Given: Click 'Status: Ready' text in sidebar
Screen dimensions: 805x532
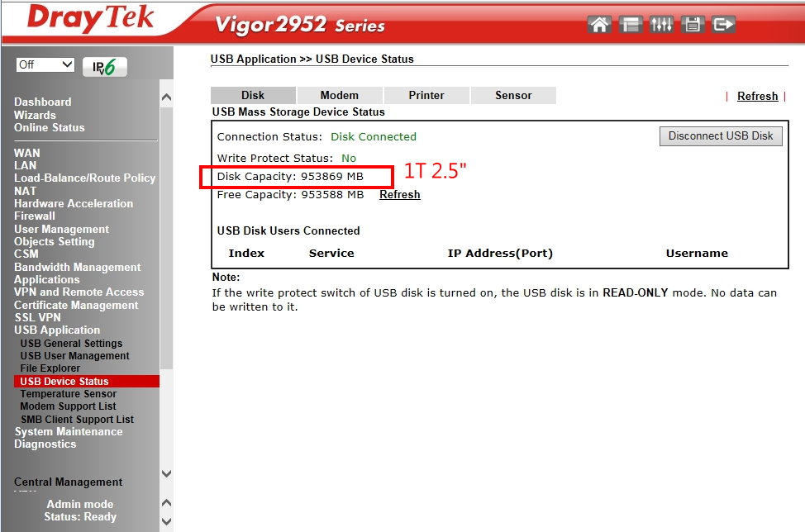Looking at the screenshot, I should (80, 516).
